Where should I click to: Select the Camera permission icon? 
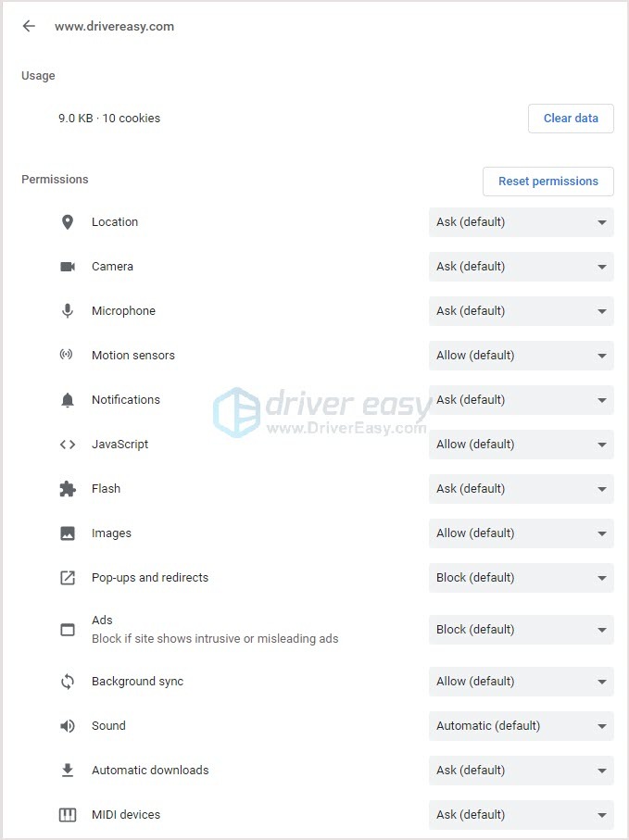pos(67,267)
